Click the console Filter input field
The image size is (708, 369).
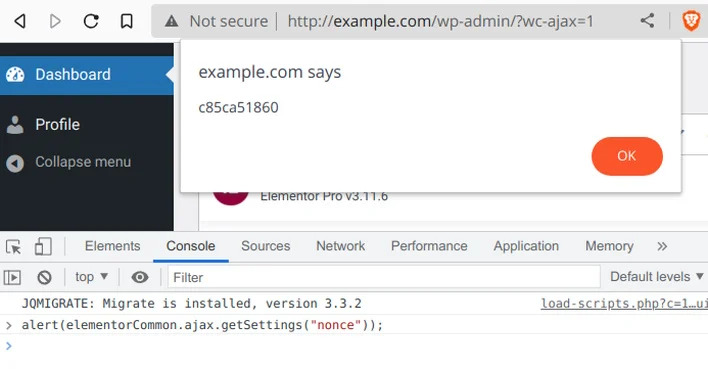tap(384, 277)
